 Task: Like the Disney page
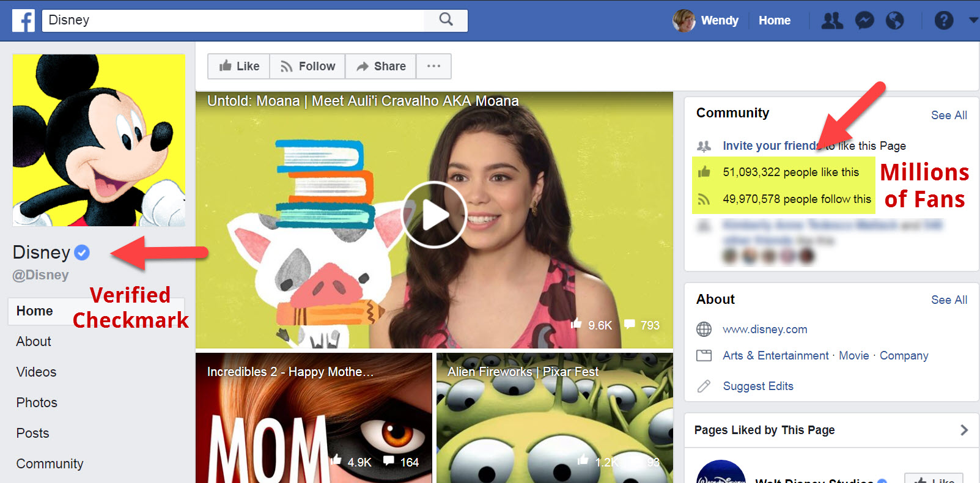coord(239,66)
